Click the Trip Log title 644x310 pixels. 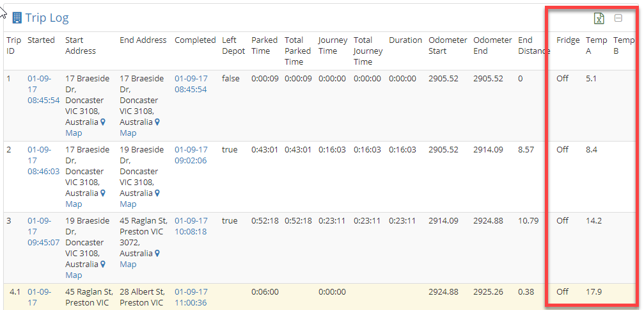[x=47, y=18]
